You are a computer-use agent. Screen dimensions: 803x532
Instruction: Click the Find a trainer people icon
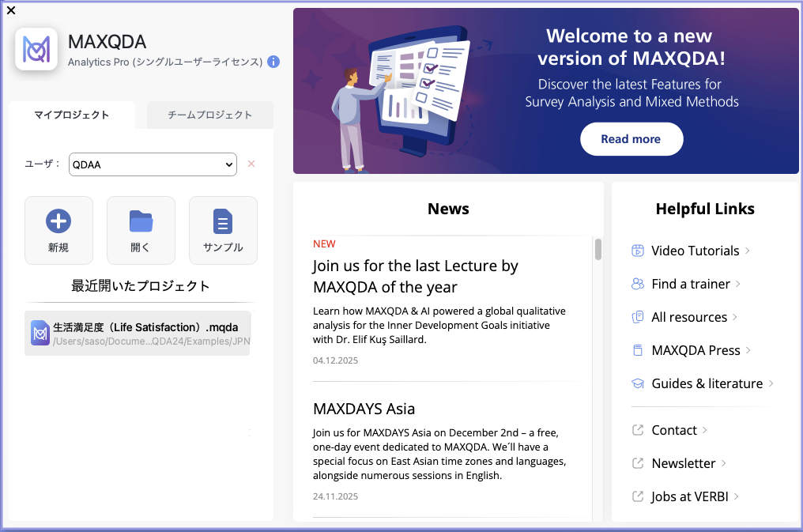tap(638, 284)
